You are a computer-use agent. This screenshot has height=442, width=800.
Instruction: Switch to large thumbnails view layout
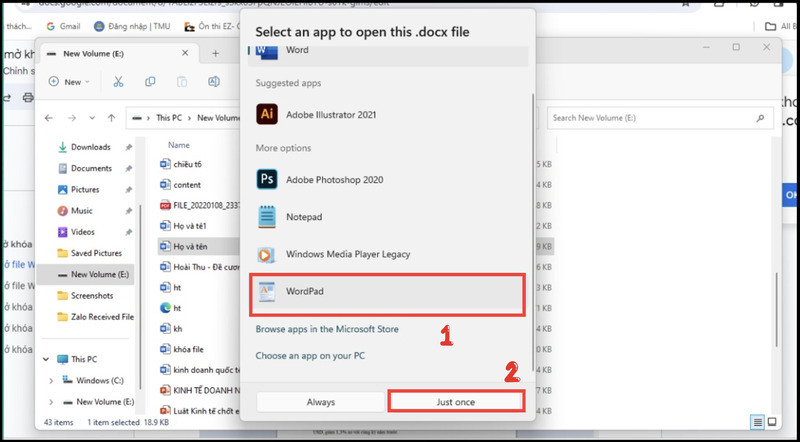coord(773,421)
